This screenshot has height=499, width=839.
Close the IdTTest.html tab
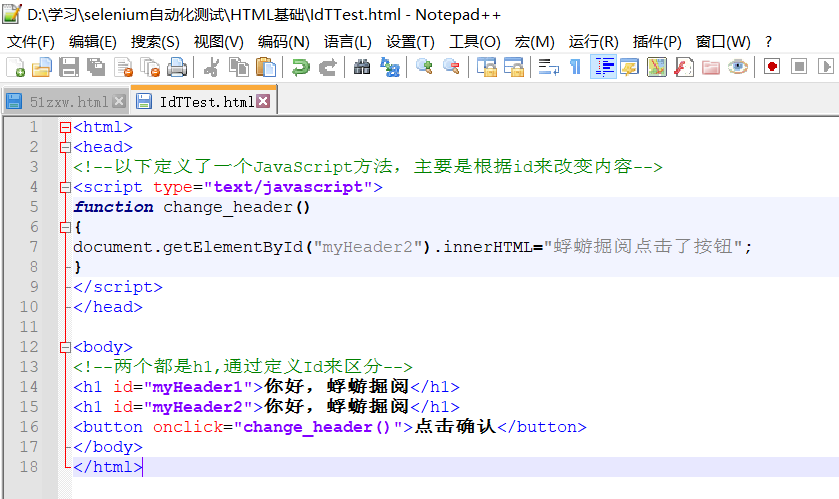[x=263, y=101]
